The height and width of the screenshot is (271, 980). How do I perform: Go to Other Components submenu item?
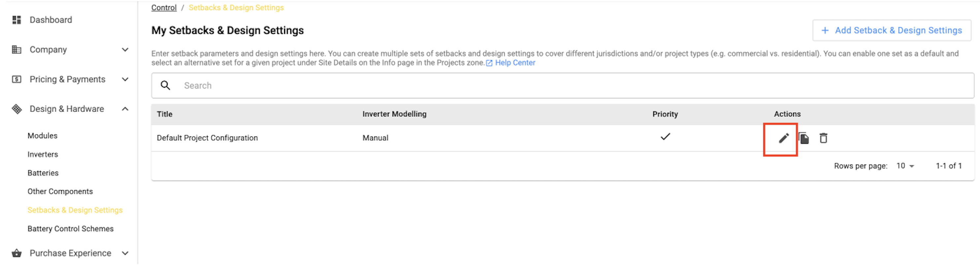tap(60, 191)
